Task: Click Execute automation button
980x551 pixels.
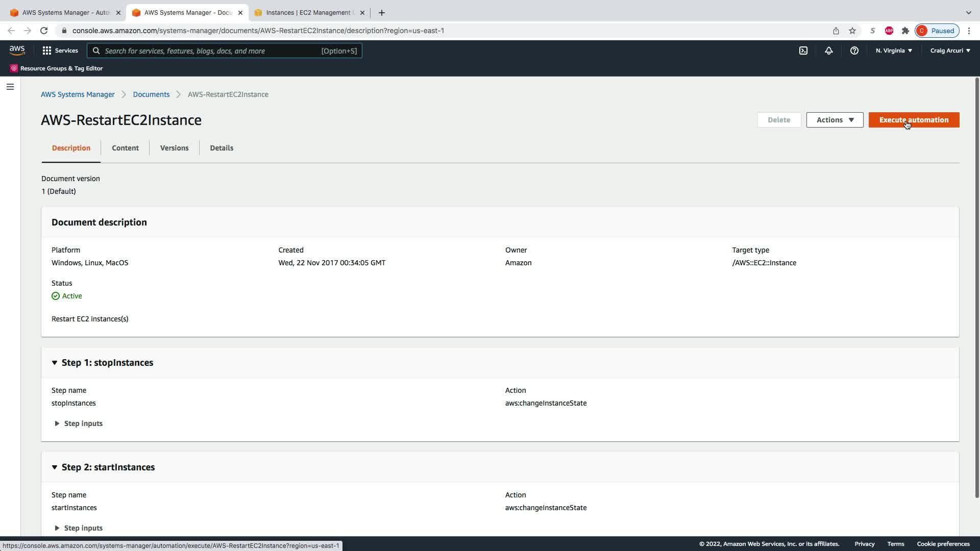Action: coord(913,120)
